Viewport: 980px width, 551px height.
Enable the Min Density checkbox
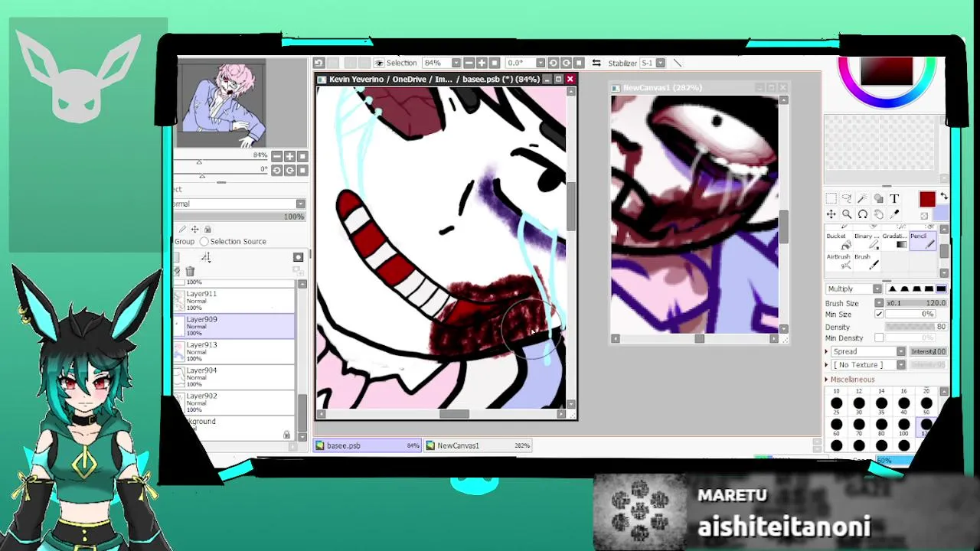pos(879,338)
